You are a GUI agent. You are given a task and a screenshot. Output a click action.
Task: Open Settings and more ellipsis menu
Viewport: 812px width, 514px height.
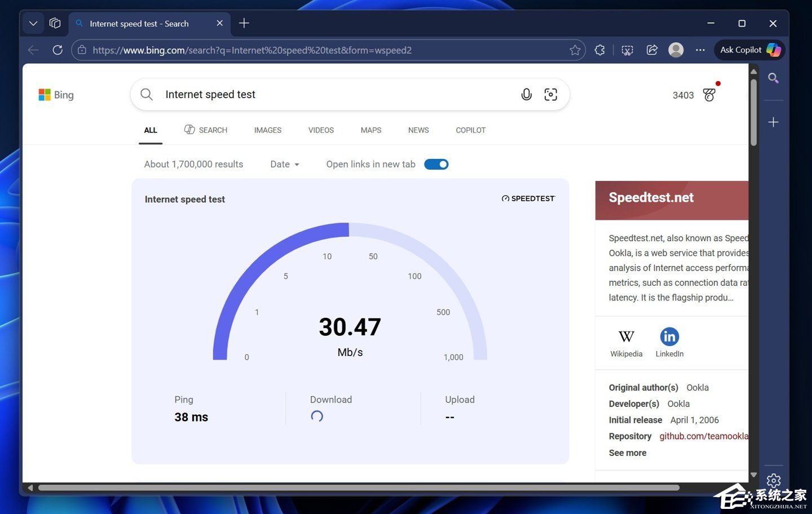(x=700, y=50)
